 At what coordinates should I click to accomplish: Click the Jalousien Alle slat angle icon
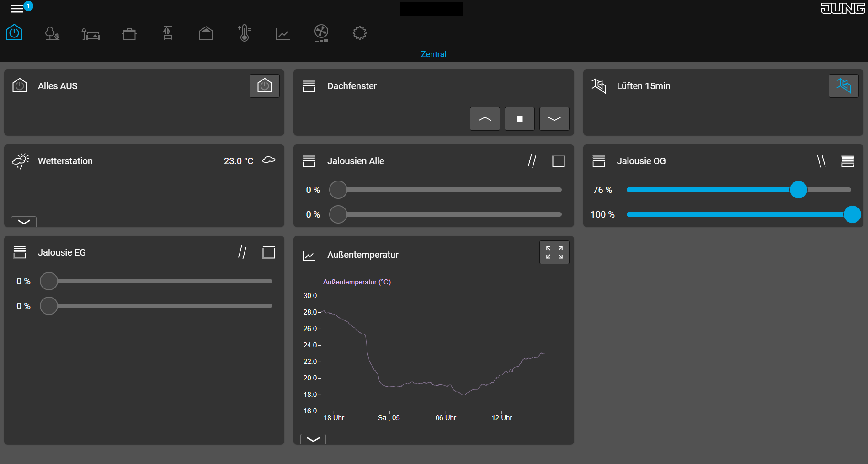click(532, 161)
